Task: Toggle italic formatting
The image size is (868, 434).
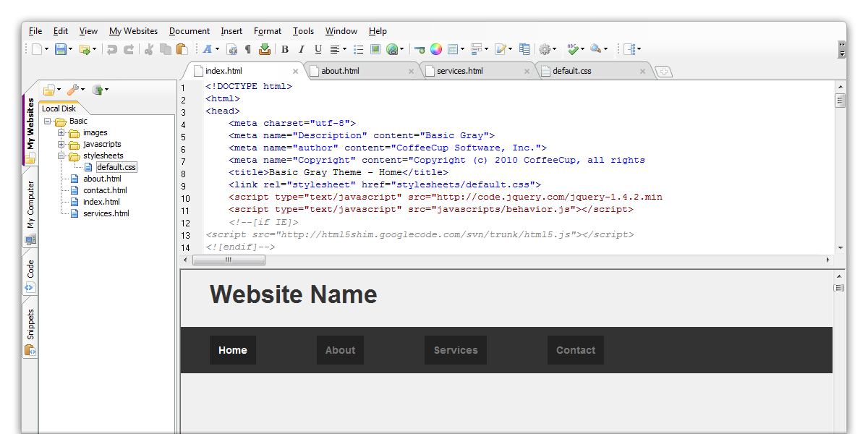Action: pos(302,49)
